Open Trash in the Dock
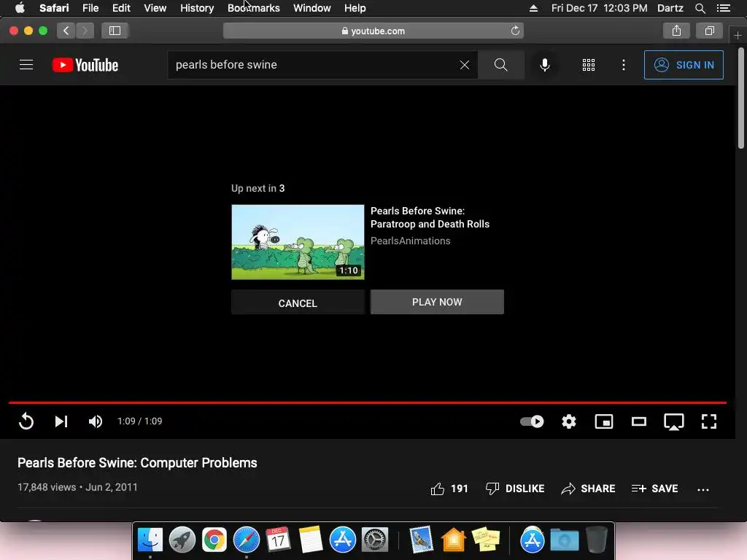Image resolution: width=747 pixels, height=560 pixels. click(x=597, y=540)
